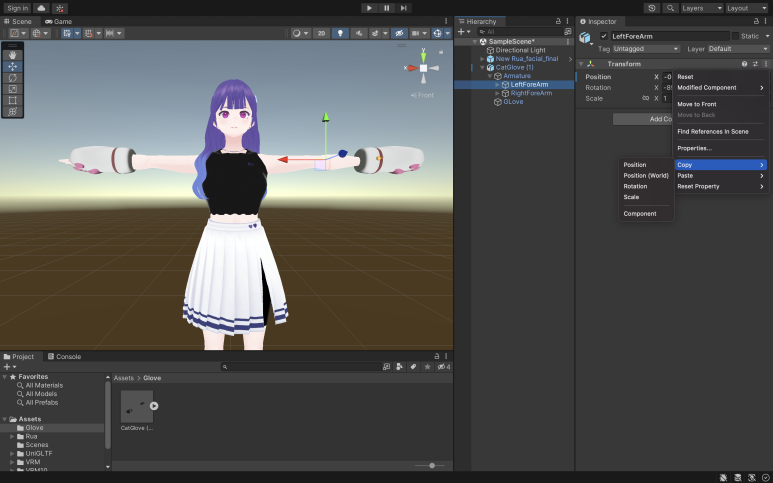The height and width of the screenshot is (483, 773).
Task: Open the undo history button
Action: pyautogui.click(x=652, y=8)
